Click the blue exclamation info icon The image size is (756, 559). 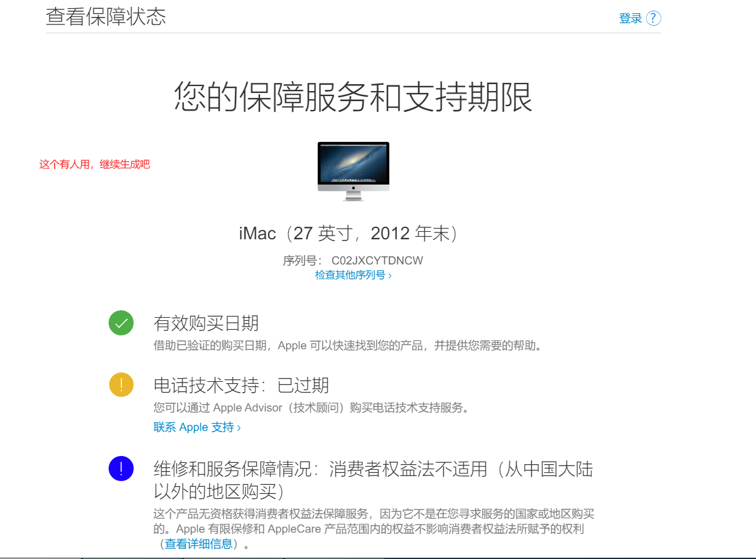pos(121,469)
